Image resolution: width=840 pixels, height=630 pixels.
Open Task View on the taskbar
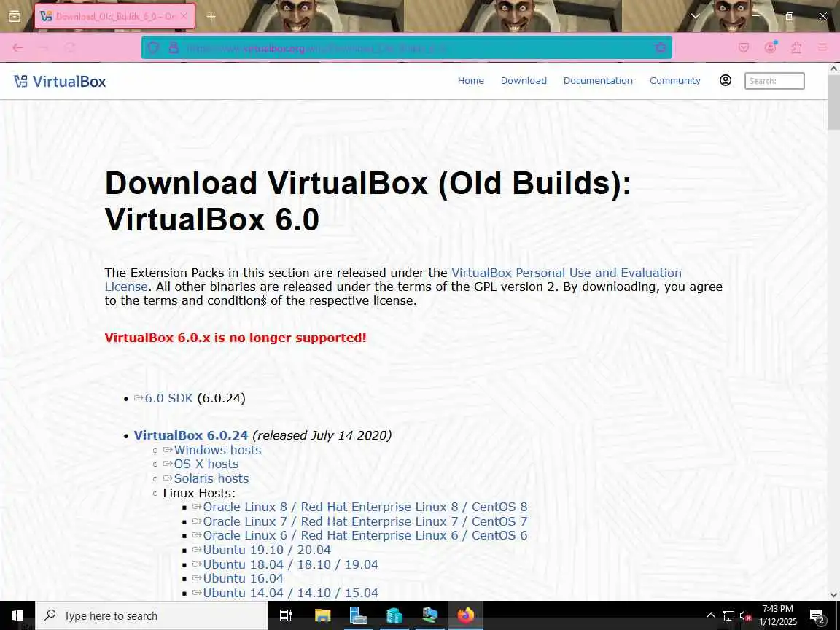(x=286, y=615)
